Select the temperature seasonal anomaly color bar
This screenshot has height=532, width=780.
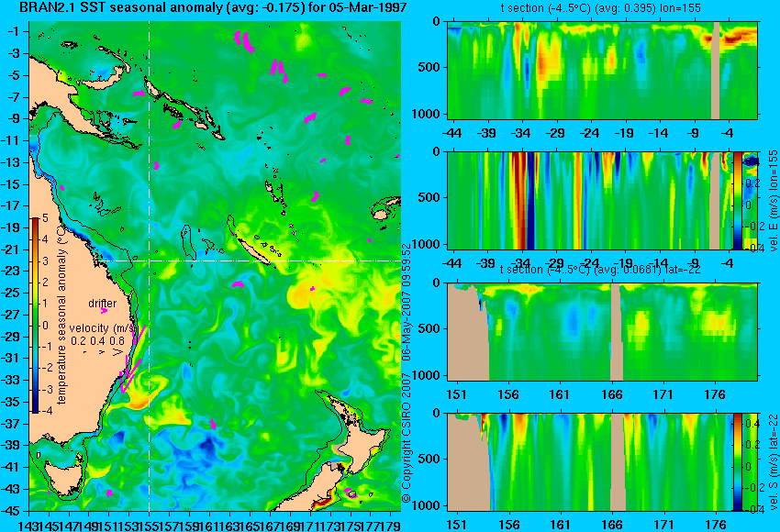tap(35, 316)
